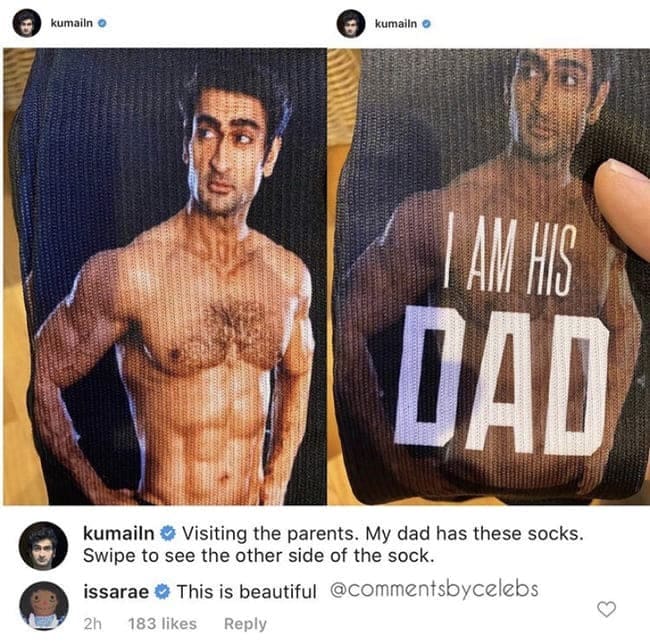The width and height of the screenshot is (650, 642).
Task: Open the left shirtless sock photo
Action: (x=165, y=276)
